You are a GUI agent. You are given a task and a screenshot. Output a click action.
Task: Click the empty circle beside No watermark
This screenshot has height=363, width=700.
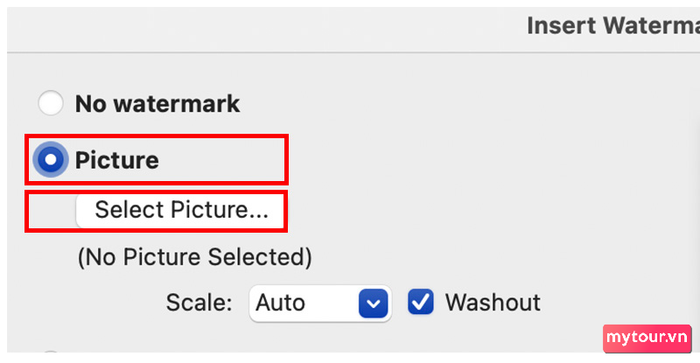pyautogui.click(x=50, y=103)
